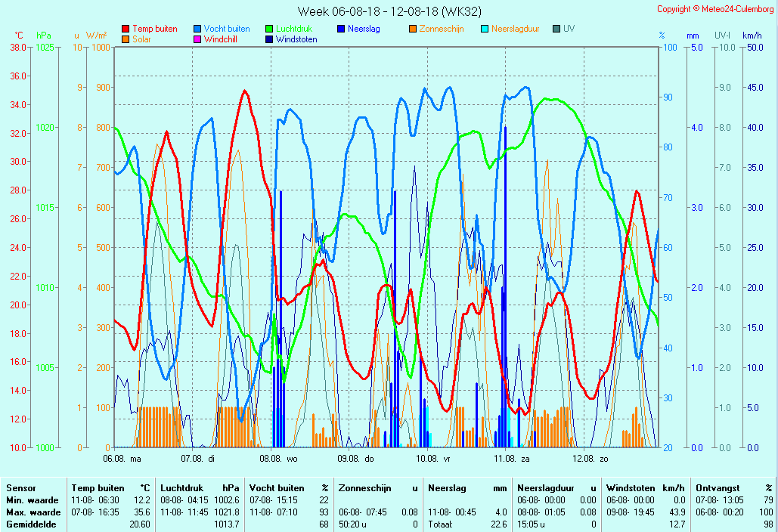Click the green Luchtdruk legend swatch

click(269, 29)
